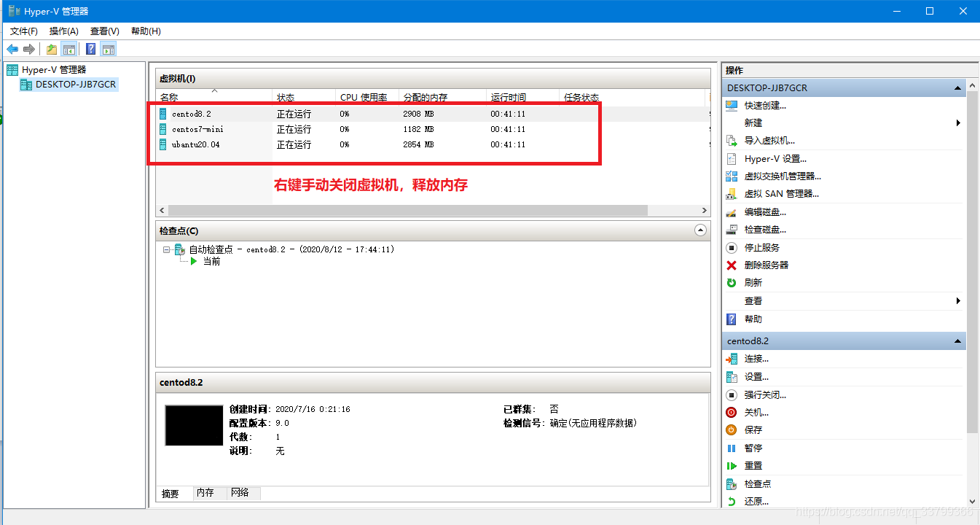Screen dimensions: 980x525
Task: Click the 2908 MB memory cell
Action: [418, 114]
